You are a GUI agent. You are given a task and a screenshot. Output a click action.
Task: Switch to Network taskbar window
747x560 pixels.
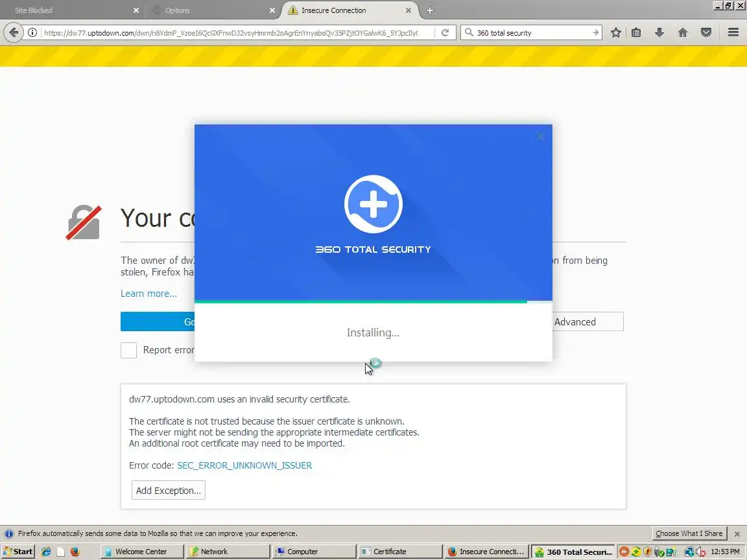pyautogui.click(x=228, y=552)
